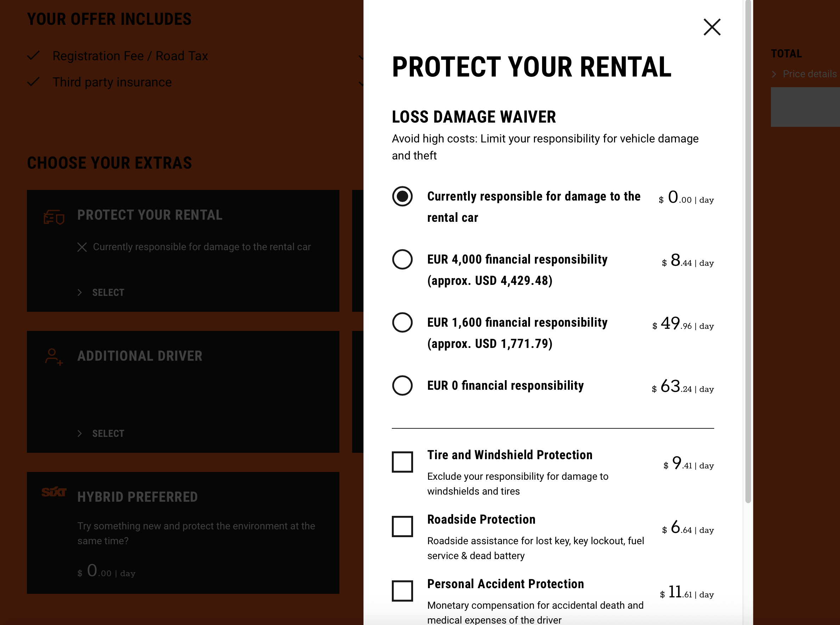The width and height of the screenshot is (840, 625).
Task: Close the Protect Your Rental panel
Action: (712, 27)
